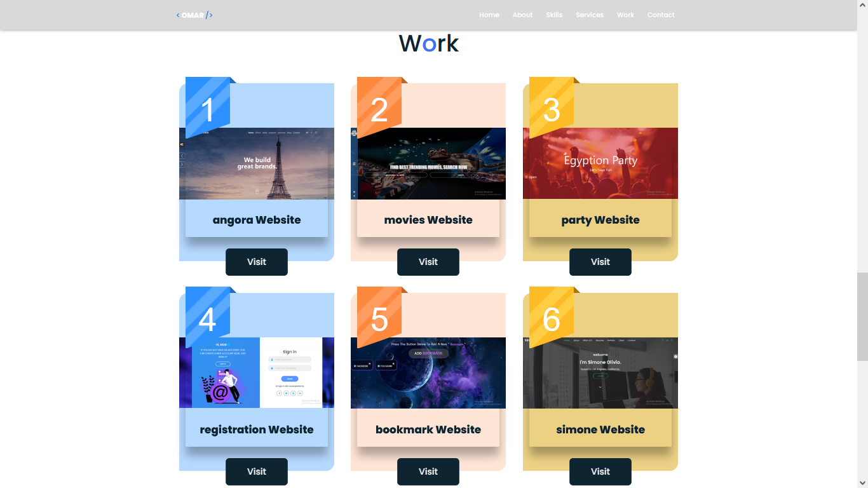Go to the About section
Viewport: 868px width, 488px height.
point(522,15)
